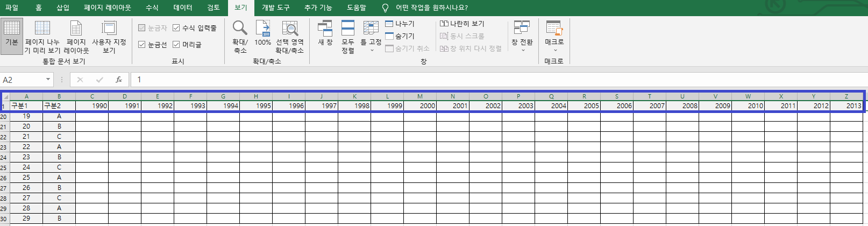Select row header 30
This screenshot has width=868, height=226.
(x=4, y=219)
